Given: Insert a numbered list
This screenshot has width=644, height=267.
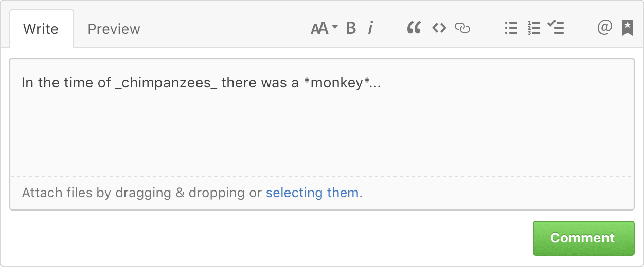Looking at the screenshot, I should (x=533, y=28).
